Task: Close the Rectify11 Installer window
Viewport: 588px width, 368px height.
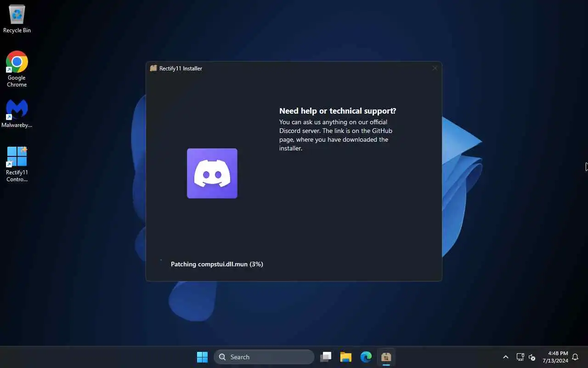Action: [435, 68]
